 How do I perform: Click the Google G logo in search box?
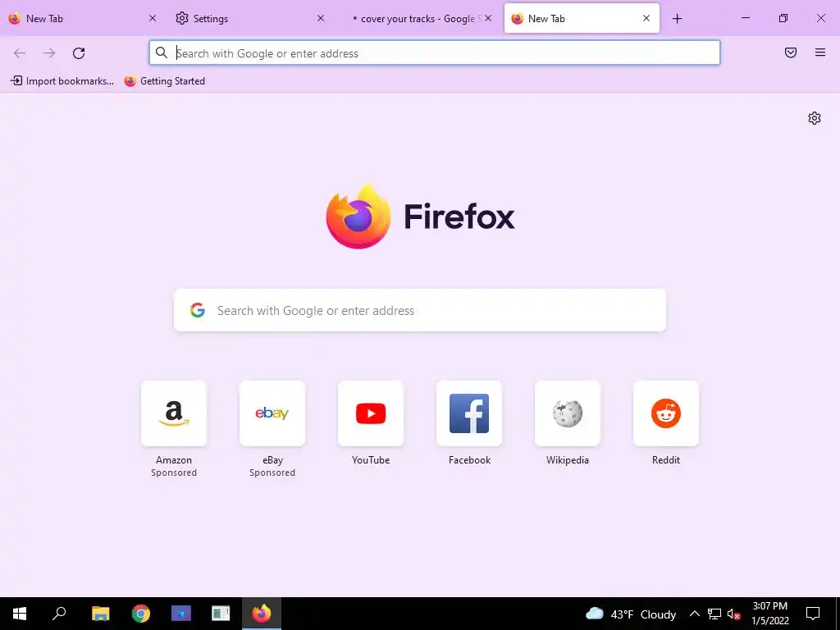[197, 310]
